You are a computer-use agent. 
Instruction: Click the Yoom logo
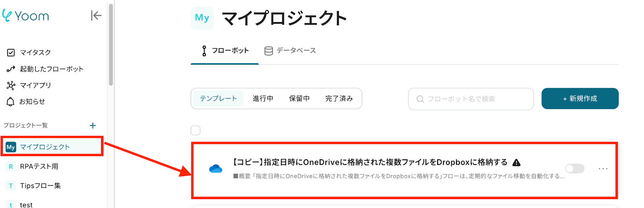click(x=25, y=16)
